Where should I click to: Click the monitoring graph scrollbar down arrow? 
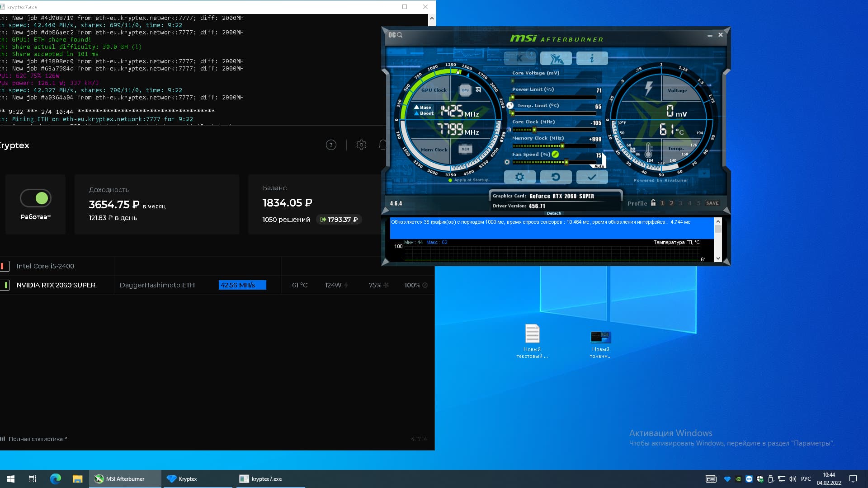point(718,258)
